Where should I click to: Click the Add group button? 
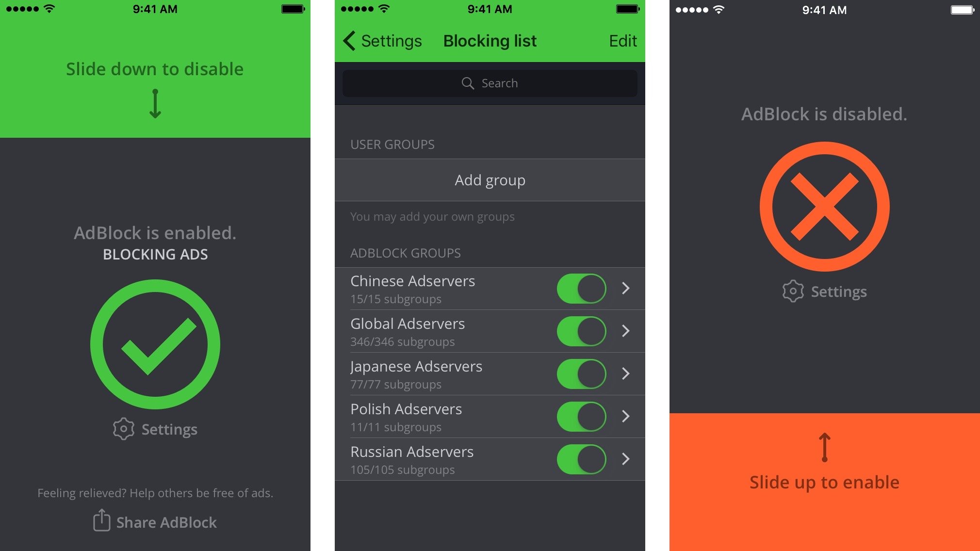pyautogui.click(x=490, y=178)
